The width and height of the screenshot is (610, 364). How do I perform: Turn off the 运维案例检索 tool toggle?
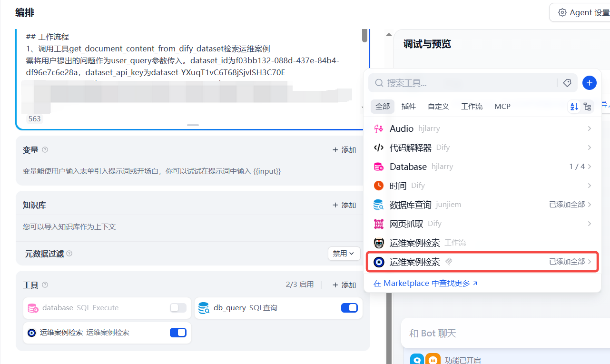(178, 333)
